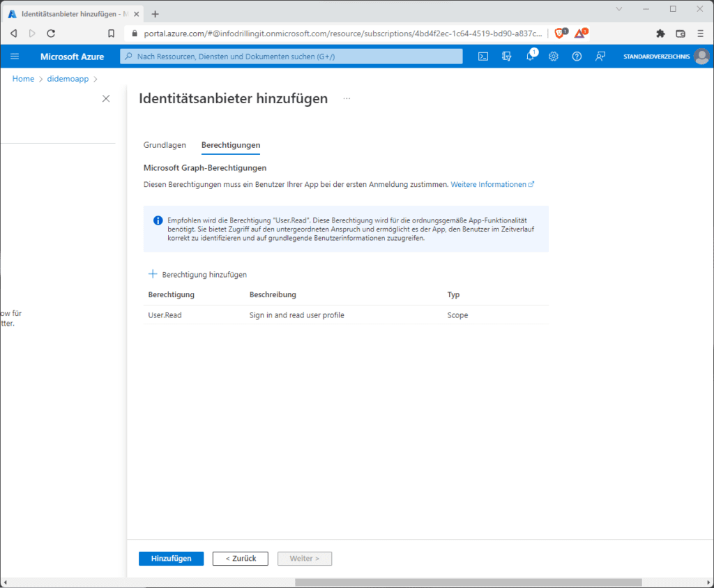The width and height of the screenshot is (714, 588).
Task: Open Cloud Shell from the top bar
Action: [483, 56]
